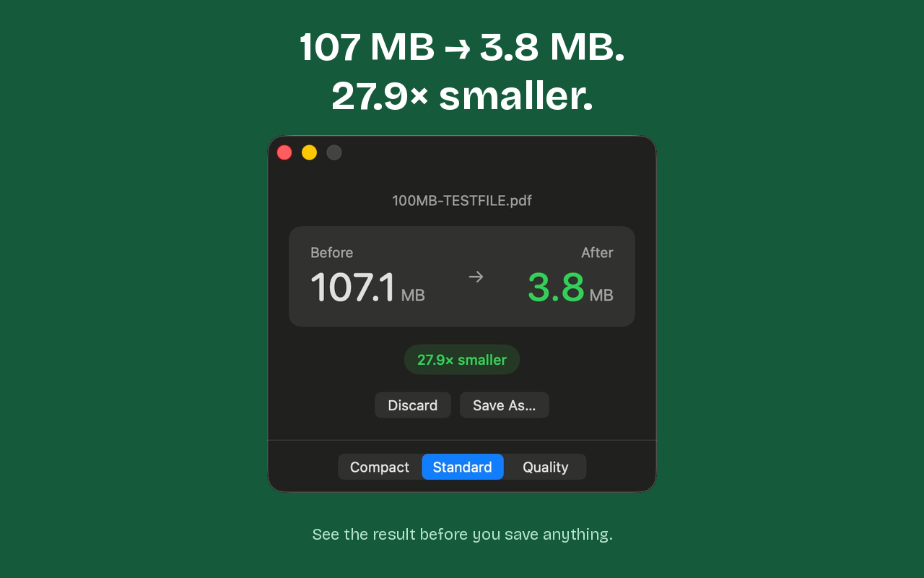Image resolution: width=924 pixels, height=578 pixels.
Task: Click the yellow minimize window button
Action: pyautogui.click(x=309, y=152)
